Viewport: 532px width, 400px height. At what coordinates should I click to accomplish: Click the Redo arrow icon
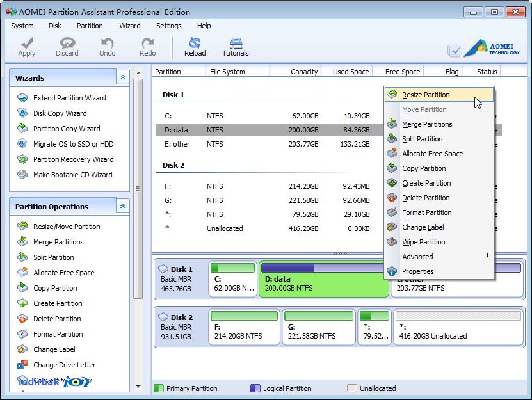[x=148, y=43]
